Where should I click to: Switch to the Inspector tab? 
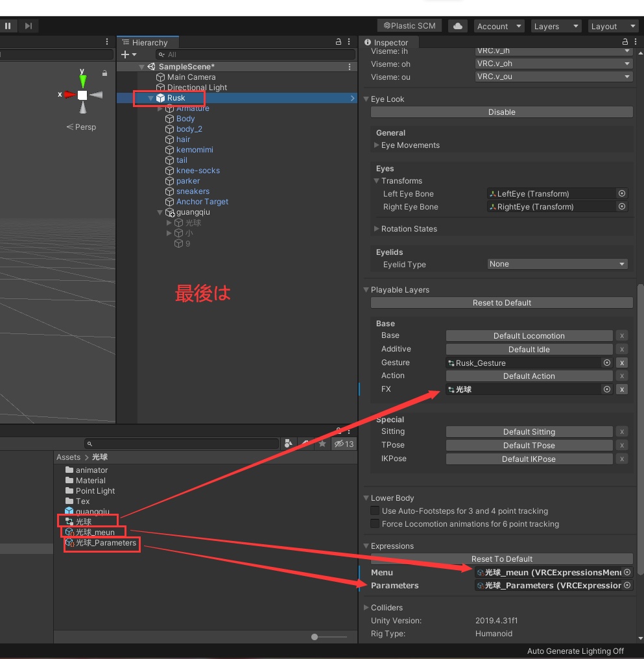pyautogui.click(x=388, y=42)
